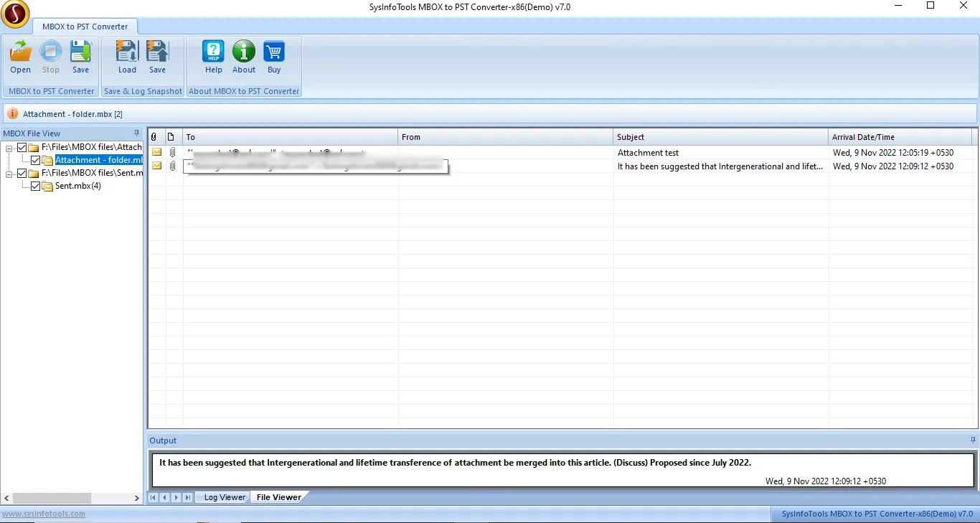This screenshot has width=980, height=523.
Task: Click the 12:09:12 +0530 cell in the message list
Action: pyautogui.click(x=893, y=166)
